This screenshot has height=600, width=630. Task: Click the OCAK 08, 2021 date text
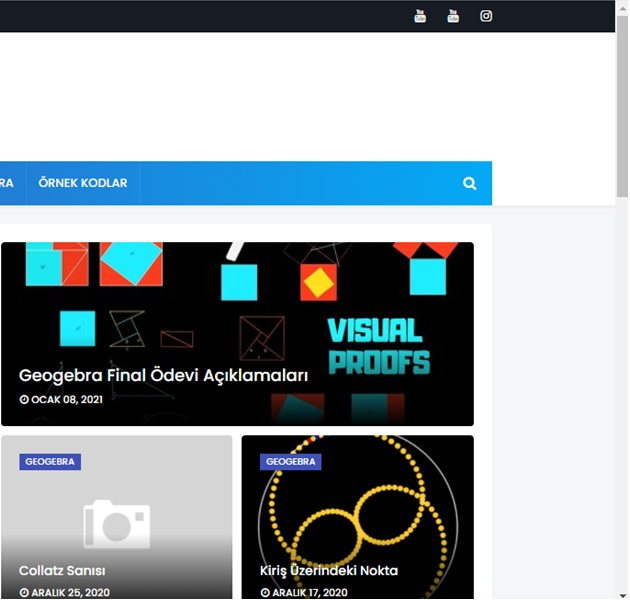[x=66, y=400]
